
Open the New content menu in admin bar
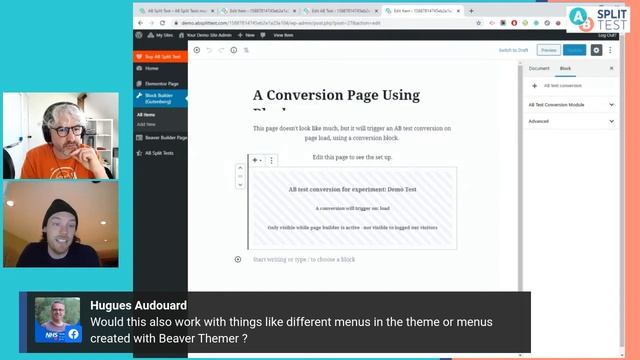point(246,35)
